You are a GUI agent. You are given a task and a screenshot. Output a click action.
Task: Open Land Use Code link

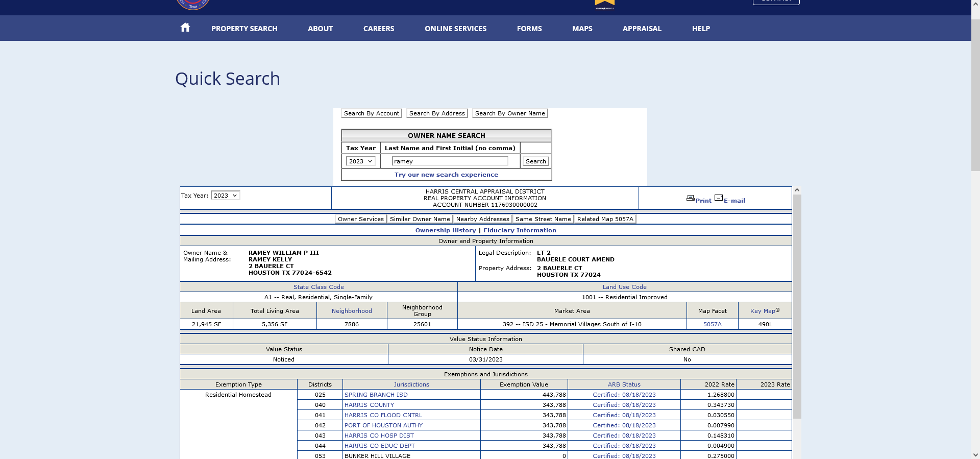pyautogui.click(x=624, y=287)
